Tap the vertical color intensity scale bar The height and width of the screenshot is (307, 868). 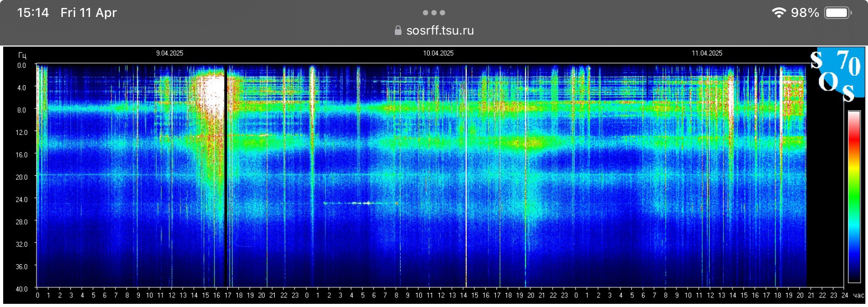tap(854, 196)
